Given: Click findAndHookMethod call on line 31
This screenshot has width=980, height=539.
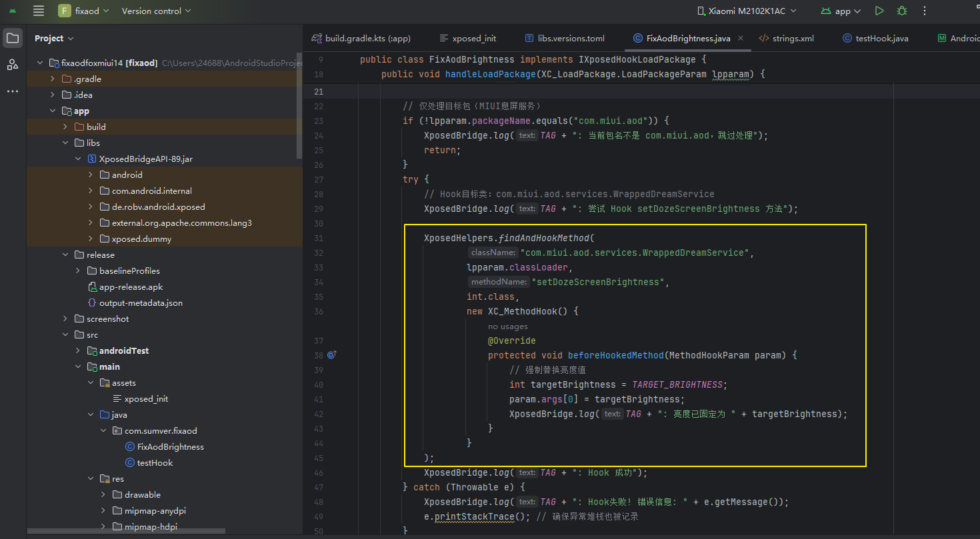Looking at the screenshot, I should (543, 238).
